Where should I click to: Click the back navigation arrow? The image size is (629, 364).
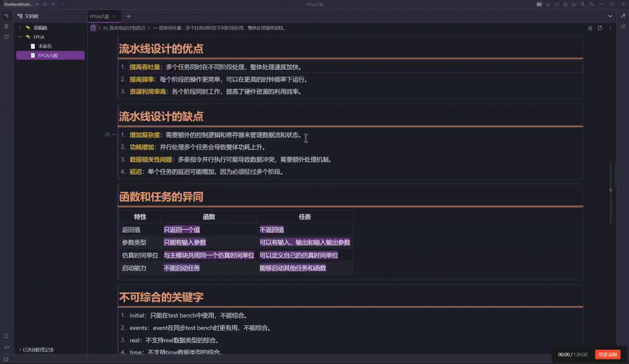coord(53,5)
